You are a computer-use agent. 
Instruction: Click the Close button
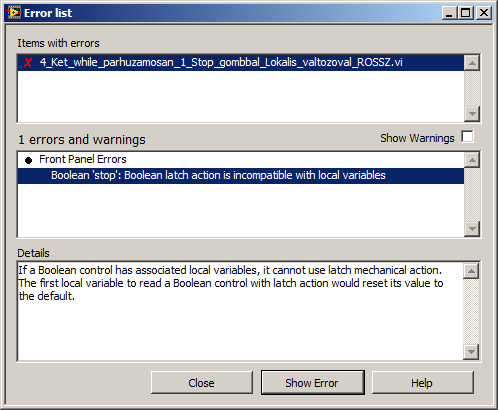click(201, 383)
